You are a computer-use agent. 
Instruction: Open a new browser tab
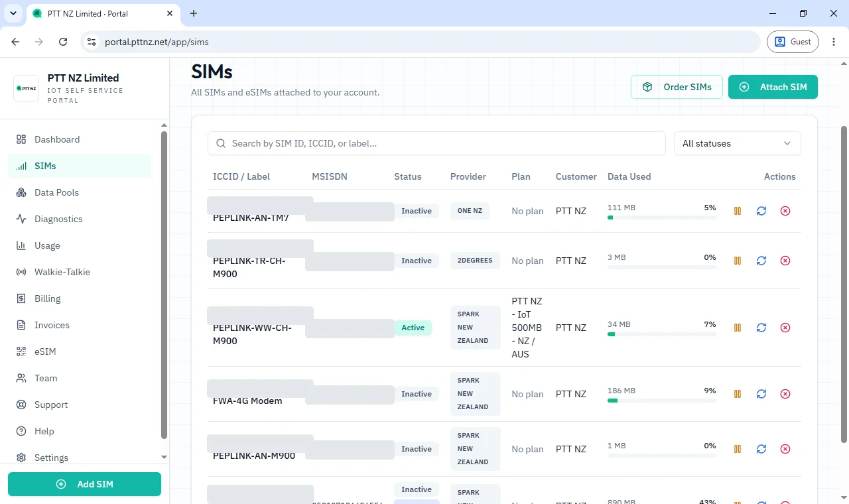click(x=194, y=13)
